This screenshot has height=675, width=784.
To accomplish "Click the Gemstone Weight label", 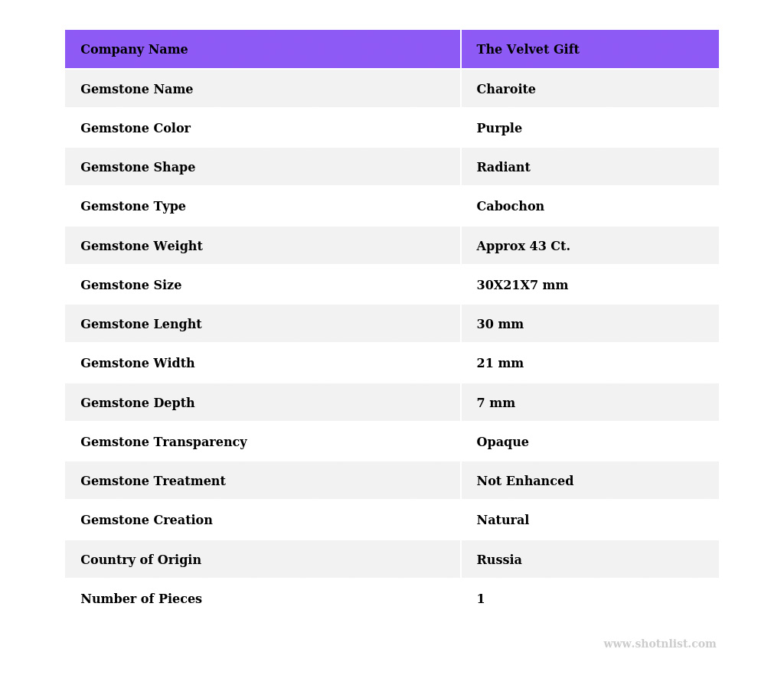I will click(142, 246).
